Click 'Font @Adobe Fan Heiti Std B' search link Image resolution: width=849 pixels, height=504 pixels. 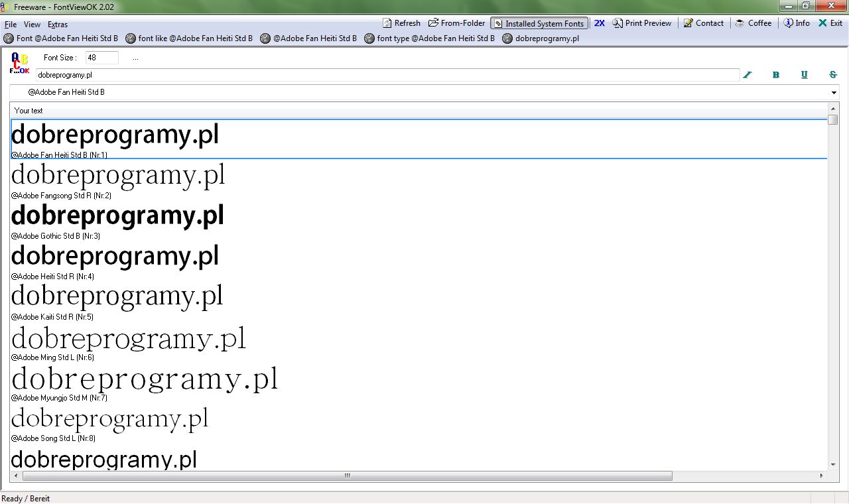coord(61,38)
